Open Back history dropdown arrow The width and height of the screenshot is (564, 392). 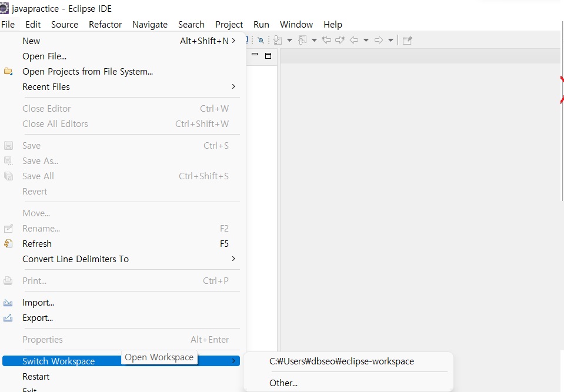coord(366,40)
